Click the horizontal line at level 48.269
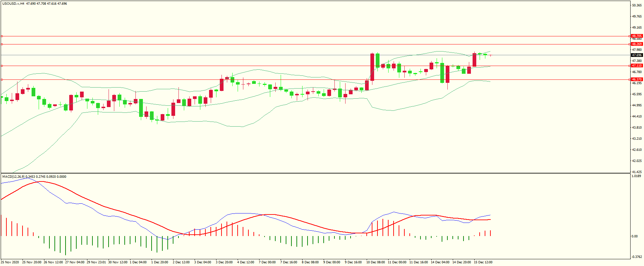The image size is (644, 266). point(315,44)
